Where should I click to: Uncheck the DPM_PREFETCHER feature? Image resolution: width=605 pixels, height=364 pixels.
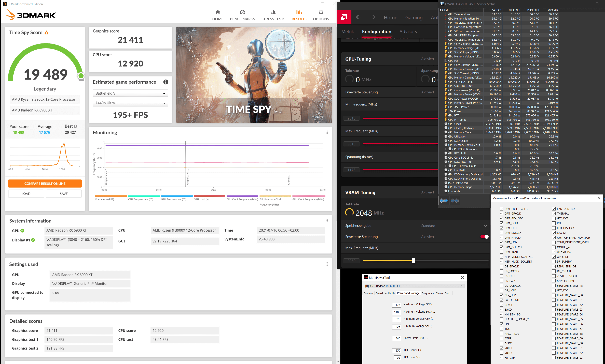(x=501, y=209)
